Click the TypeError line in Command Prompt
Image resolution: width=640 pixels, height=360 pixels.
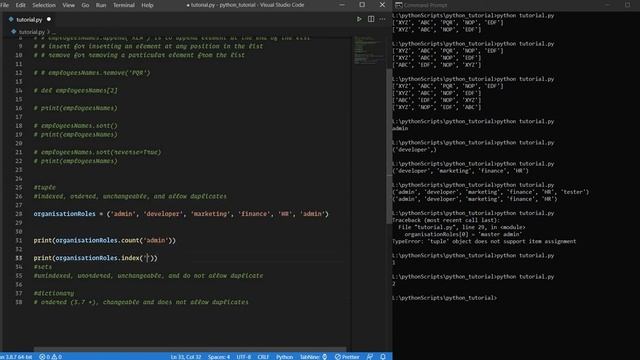pos(484,241)
